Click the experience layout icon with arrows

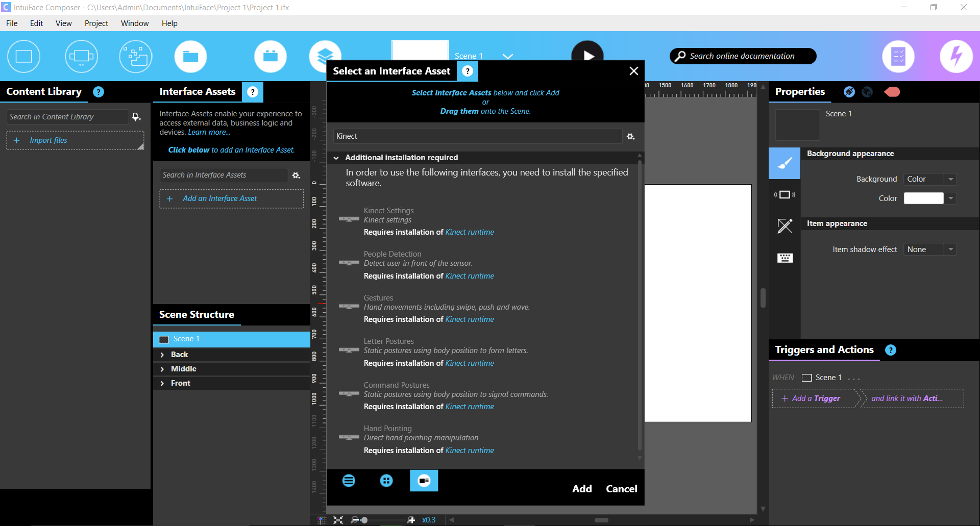click(x=81, y=56)
